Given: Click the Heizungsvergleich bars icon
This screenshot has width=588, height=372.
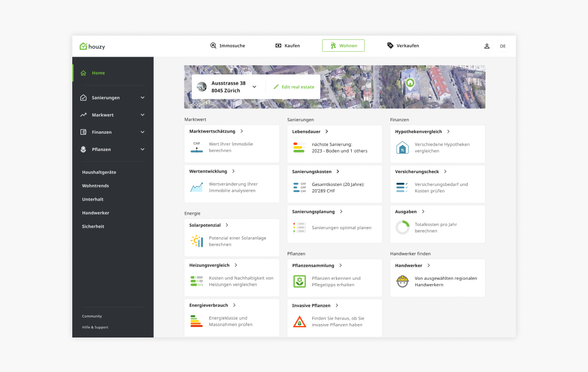Looking at the screenshot, I should click(x=196, y=281).
